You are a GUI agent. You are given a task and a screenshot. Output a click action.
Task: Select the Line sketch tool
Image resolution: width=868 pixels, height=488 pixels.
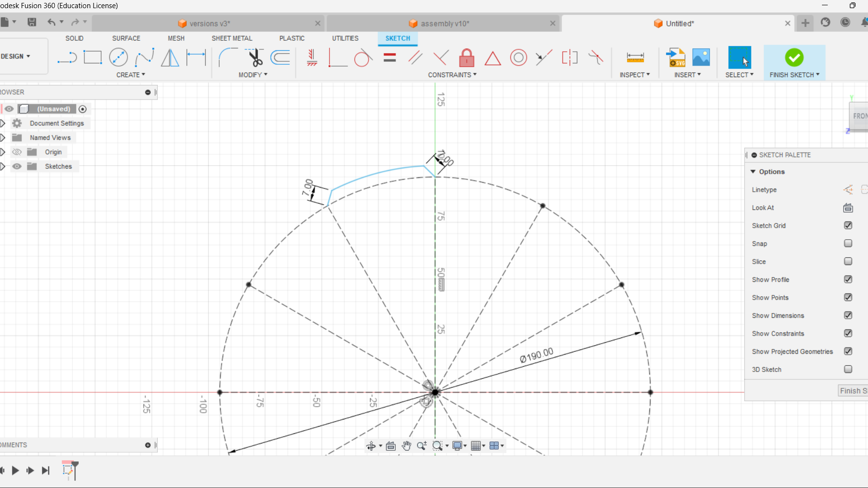[67, 58]
